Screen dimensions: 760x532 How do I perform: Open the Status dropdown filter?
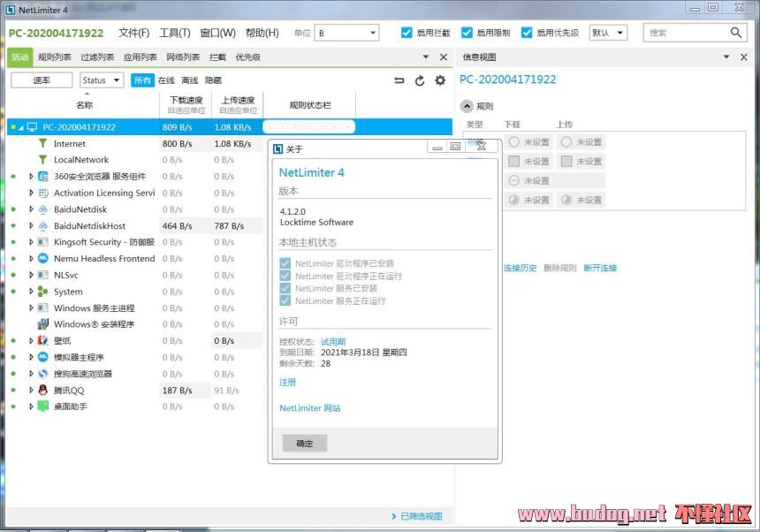pyautogui.click(x=102, y=80)
